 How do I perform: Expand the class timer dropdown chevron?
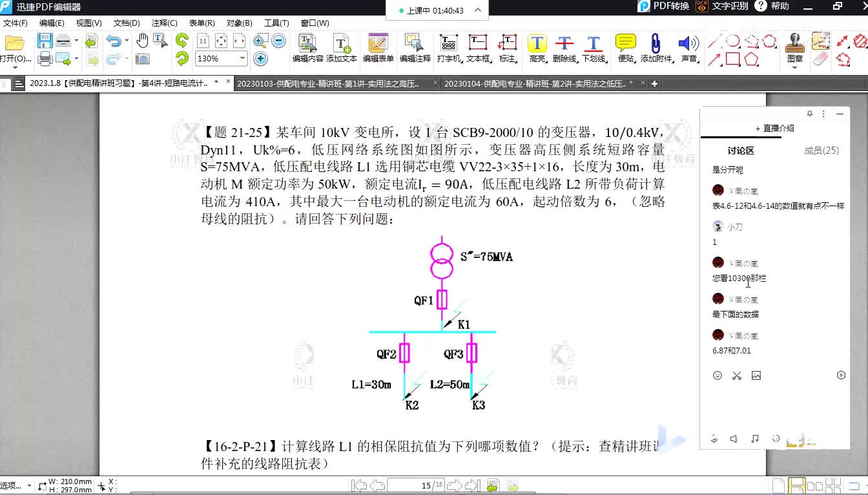point(478,10)
